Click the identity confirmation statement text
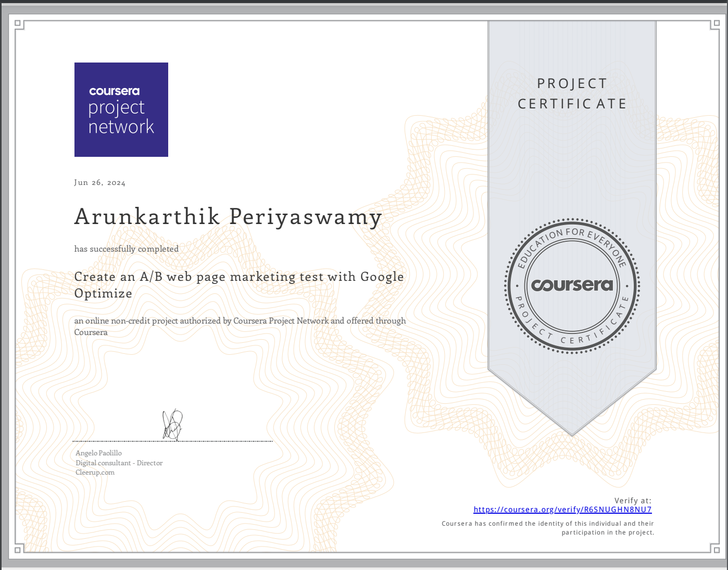 click(x=548, y=528)
